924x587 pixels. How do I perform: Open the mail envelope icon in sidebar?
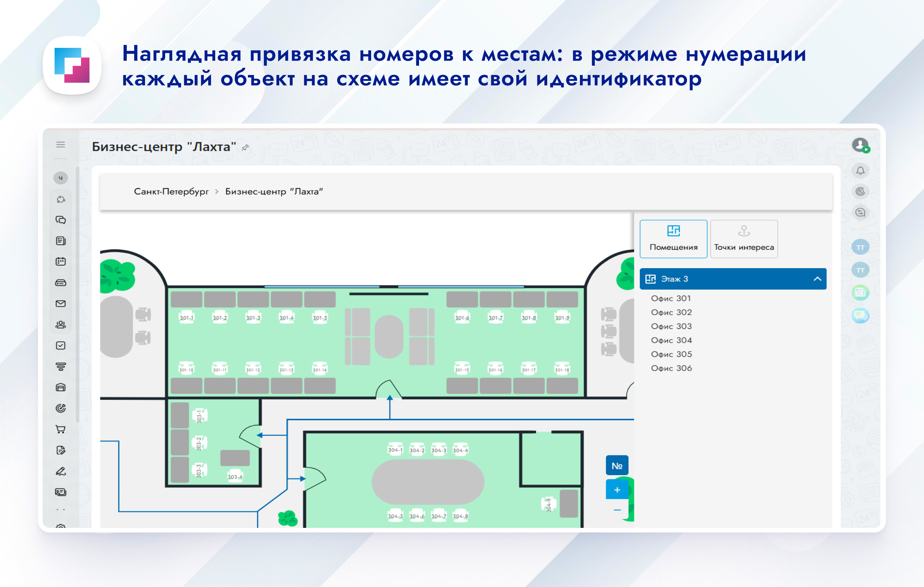point(61,304)
